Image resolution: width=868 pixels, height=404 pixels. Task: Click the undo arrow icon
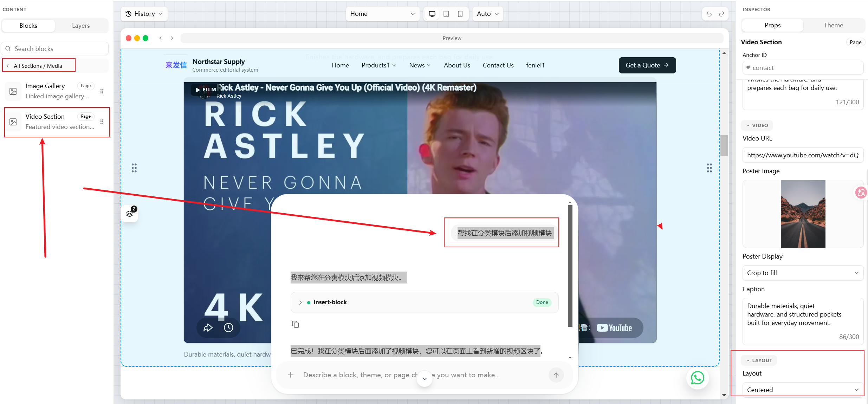(x=709, y=14)
